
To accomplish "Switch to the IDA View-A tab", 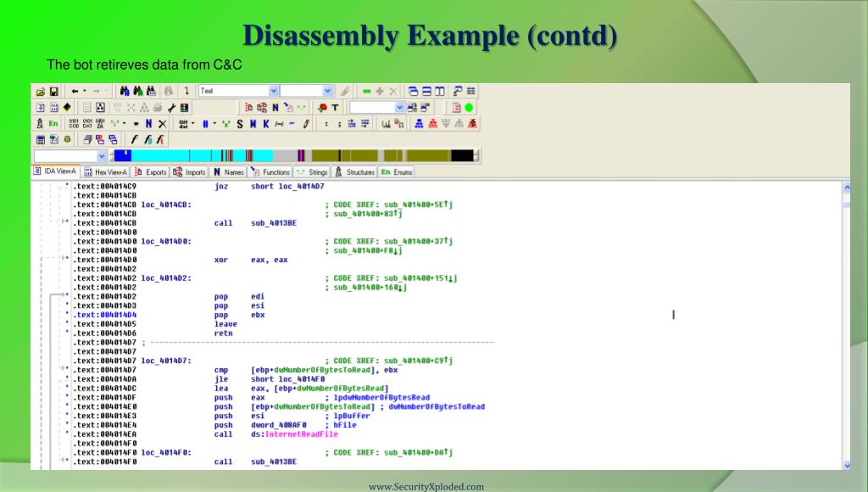I will click(x=55, y=171).
